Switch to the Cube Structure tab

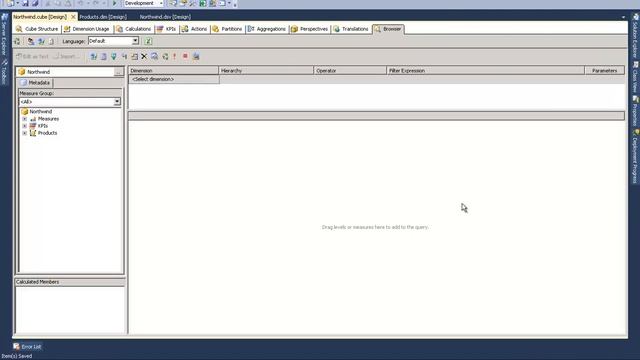pos(37,29)
